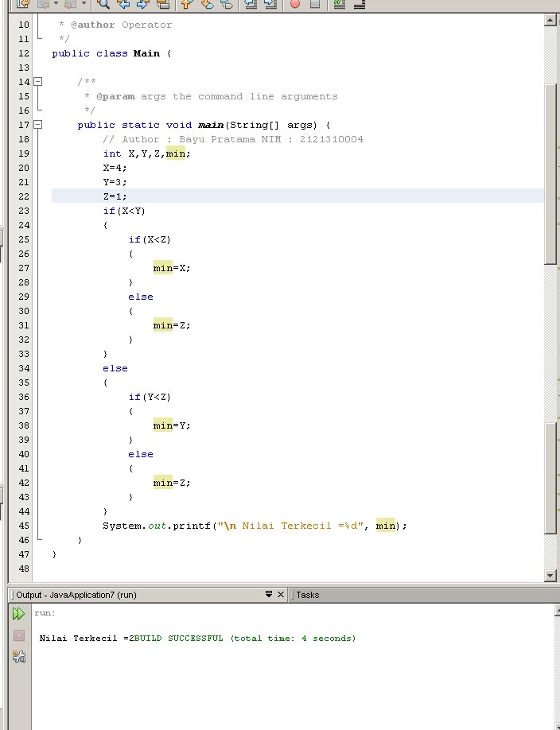This screenshot has height=730, width=560.
Task: Click line number 22 in the gutter
Action: (x=24, y=196)
